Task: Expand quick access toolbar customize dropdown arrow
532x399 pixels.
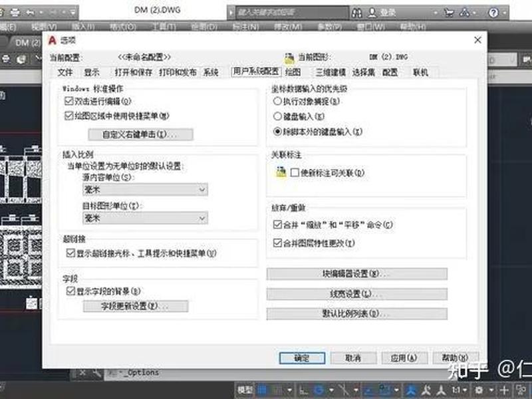Action: [x=72, y=13]
